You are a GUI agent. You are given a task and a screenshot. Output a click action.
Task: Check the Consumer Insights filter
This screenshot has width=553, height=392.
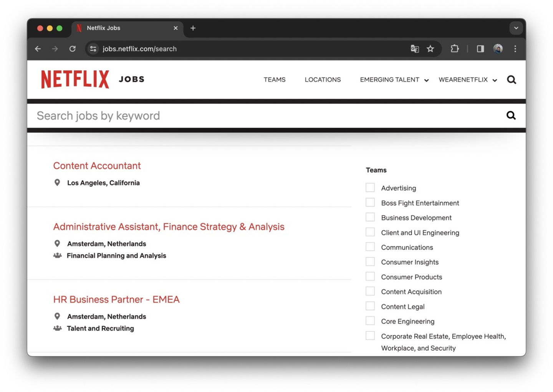tap(370, 261)
